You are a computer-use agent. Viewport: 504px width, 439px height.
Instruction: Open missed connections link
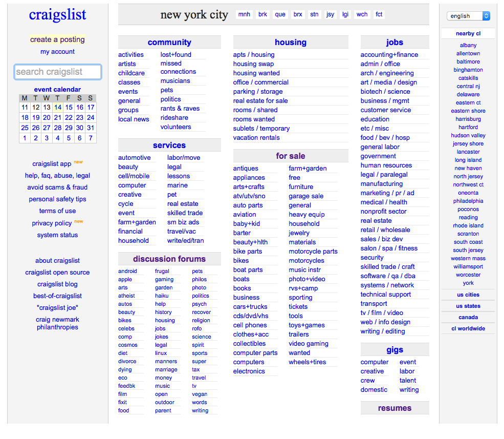(x=178, y=68)
